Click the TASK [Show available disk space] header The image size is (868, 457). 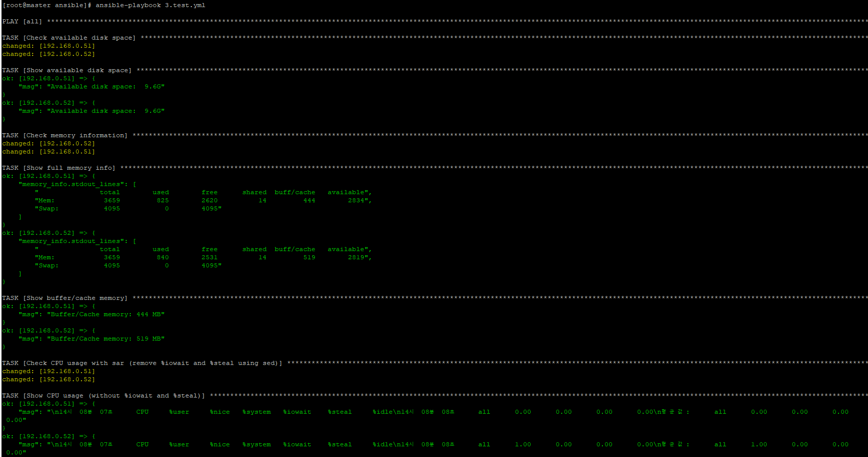[67, 70]
